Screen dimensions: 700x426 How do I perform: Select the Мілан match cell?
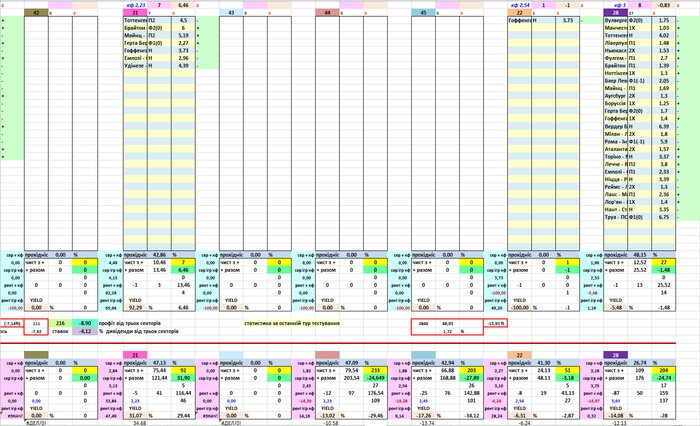point(616,134)
